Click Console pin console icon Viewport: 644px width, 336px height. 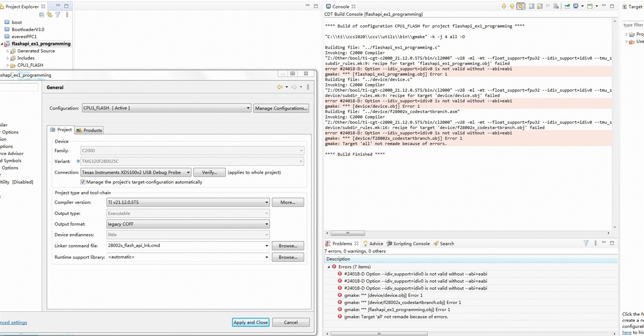pyautogui.click(x=567, y=6)
